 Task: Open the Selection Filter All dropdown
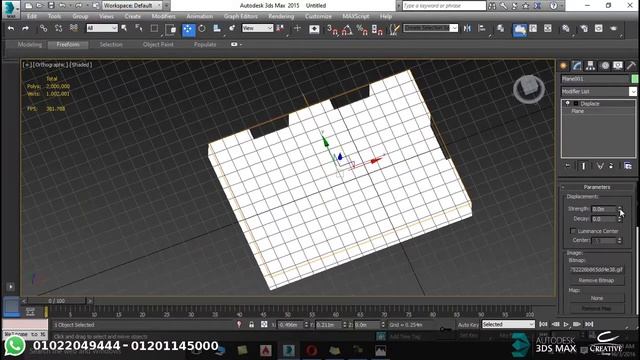(x=102, y=28)
